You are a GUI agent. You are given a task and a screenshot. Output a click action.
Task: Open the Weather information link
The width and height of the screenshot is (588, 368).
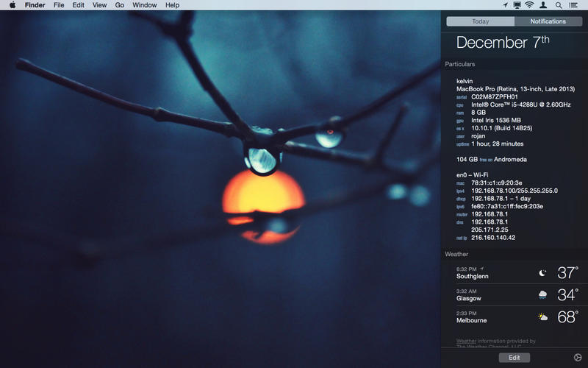click(466, 341)
